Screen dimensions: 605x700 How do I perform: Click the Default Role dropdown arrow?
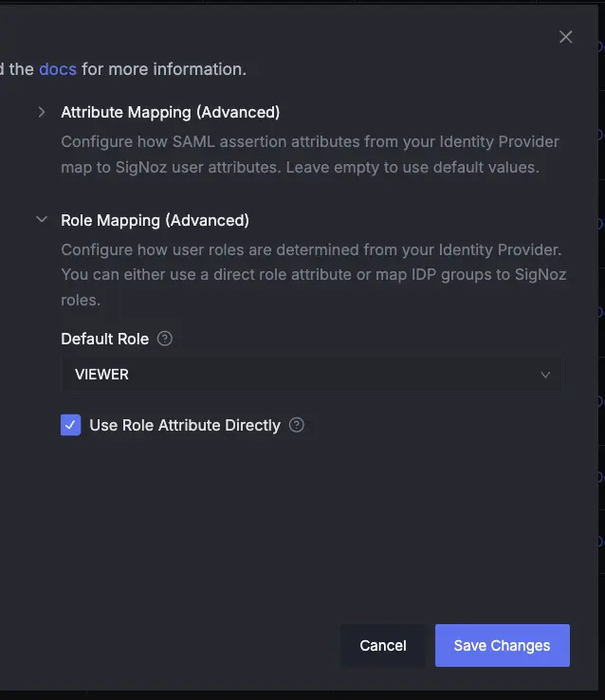[x=545, y=375]
